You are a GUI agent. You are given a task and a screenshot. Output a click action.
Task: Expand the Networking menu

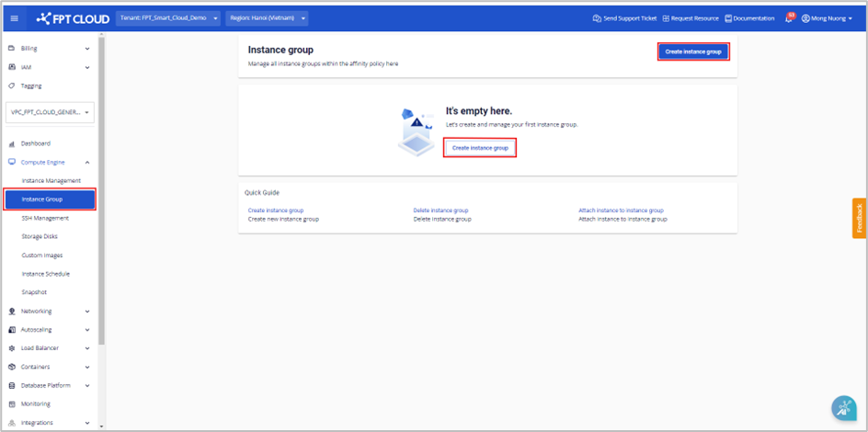click(87, 311)
